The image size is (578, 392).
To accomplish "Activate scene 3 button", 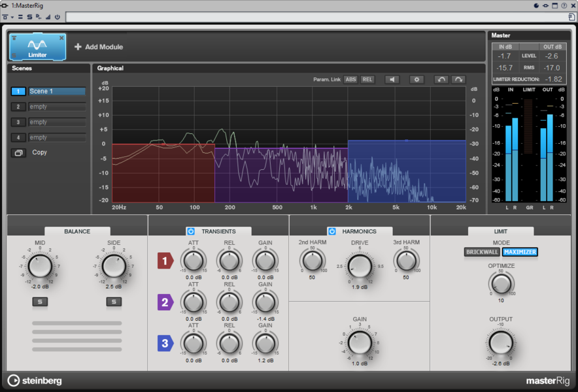I will pos(18,122).
